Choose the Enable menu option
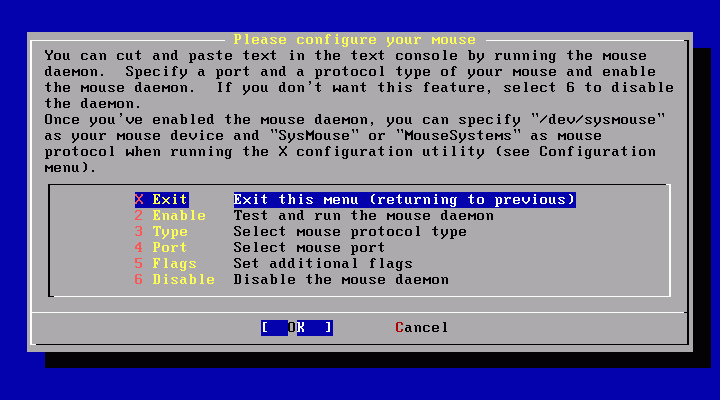 click(314, 216)
